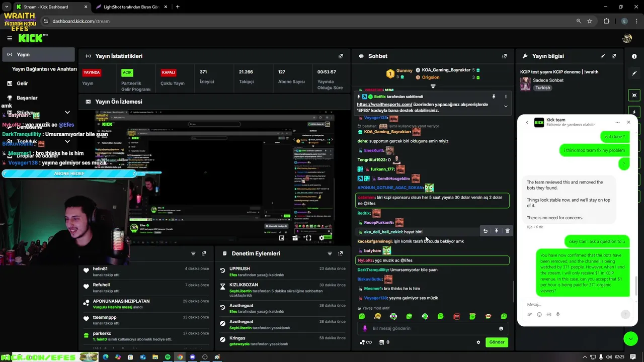Click the info icon in the right sidebar
Image resolution: width=644 pixels, height=362 pixels.
[x=634, y=56]
